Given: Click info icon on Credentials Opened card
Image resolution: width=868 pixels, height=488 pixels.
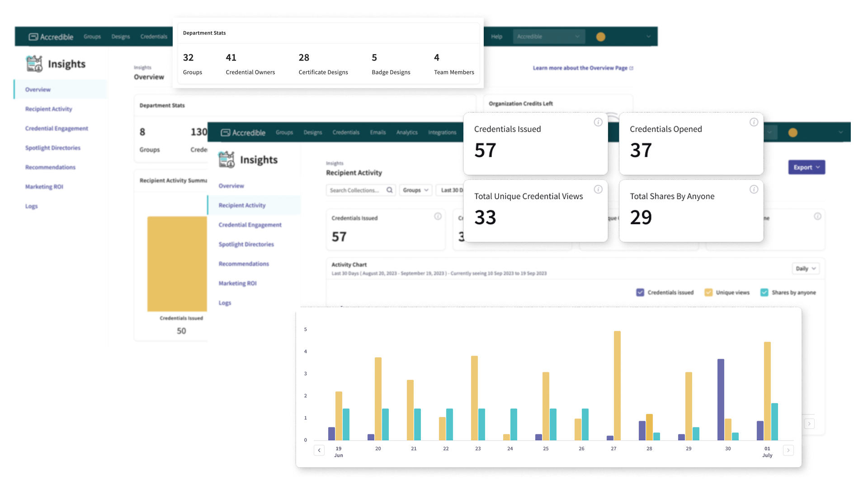Looking at the screenshot, I should [x=754, y=122].
